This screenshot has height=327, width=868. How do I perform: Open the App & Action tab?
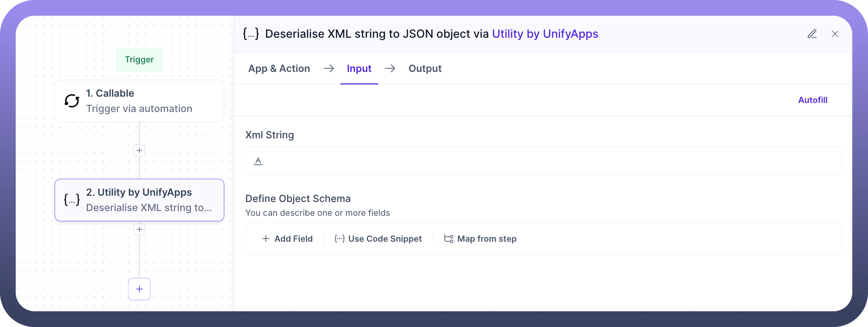click(279, 68)
